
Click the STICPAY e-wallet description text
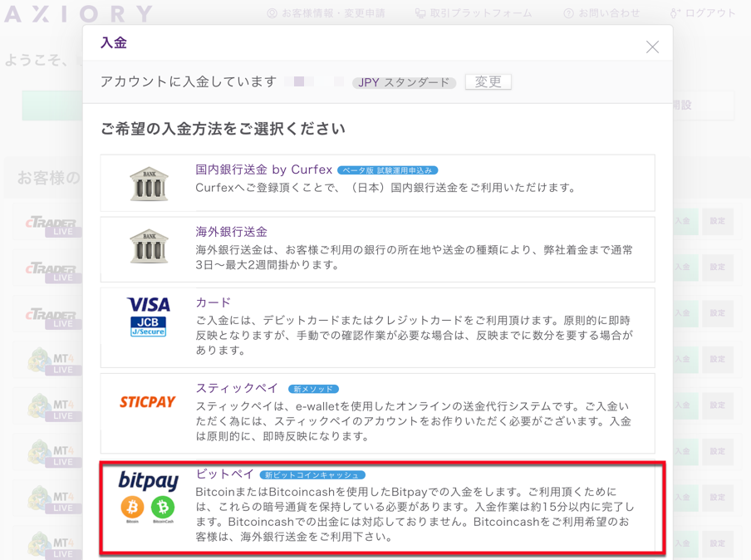(x=414, y=421)
